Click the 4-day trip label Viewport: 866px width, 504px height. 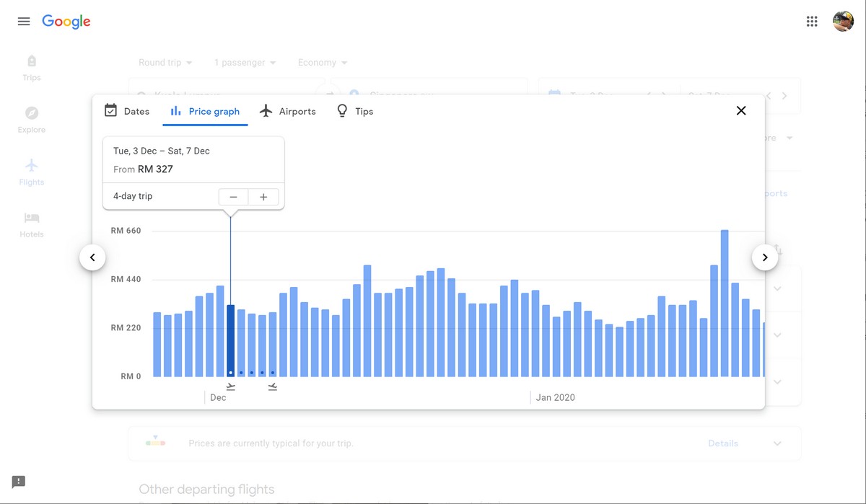133,196
